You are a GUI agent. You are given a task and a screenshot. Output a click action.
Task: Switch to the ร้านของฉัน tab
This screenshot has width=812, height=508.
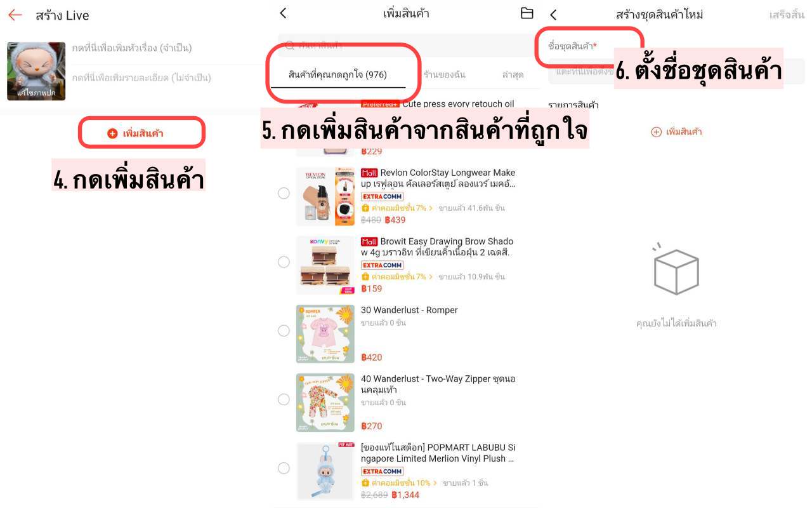[444, 74]
